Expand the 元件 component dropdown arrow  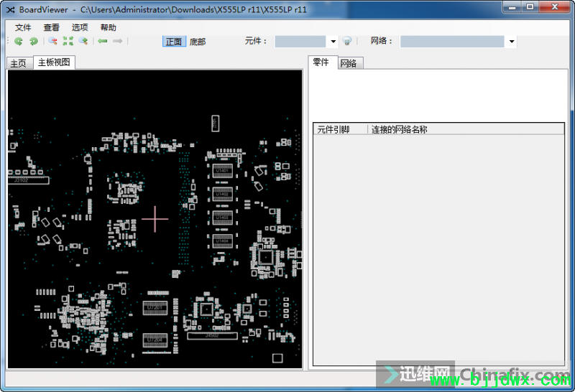pyautogui.click(x=333, y=42)
